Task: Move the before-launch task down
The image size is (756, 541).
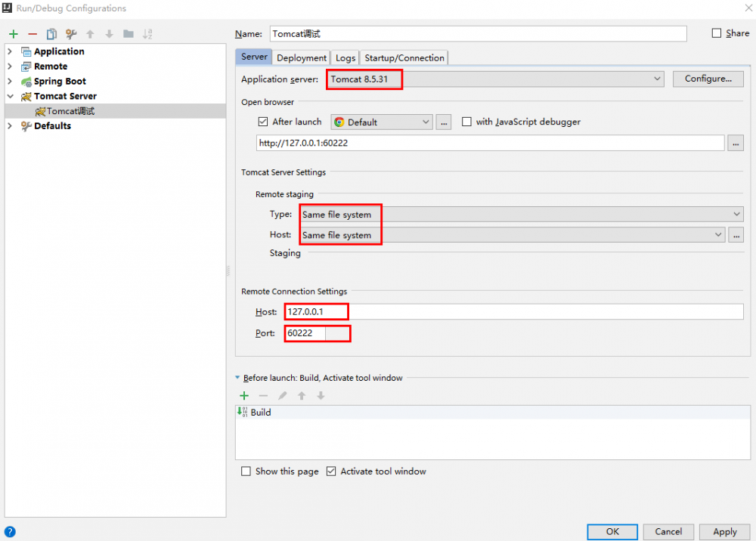Action: click(x=321, y=395)
